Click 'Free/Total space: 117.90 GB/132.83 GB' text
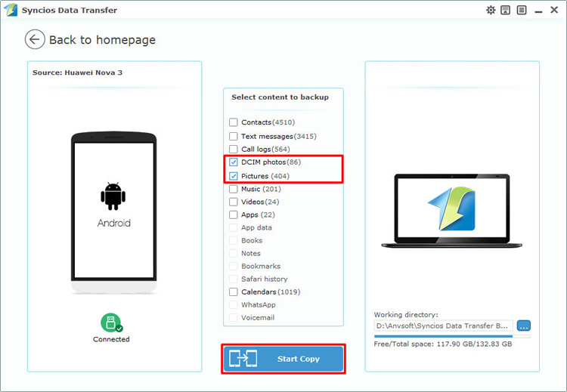This screenshot has height=392, width=567. (443, 344)
